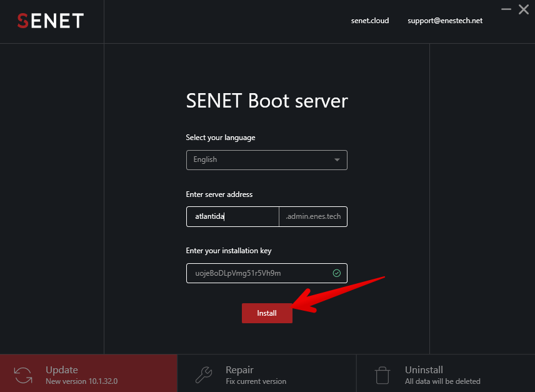The image size is (535, 392).
Task: Expand language options from the English combo box
Action: [267, 159]
